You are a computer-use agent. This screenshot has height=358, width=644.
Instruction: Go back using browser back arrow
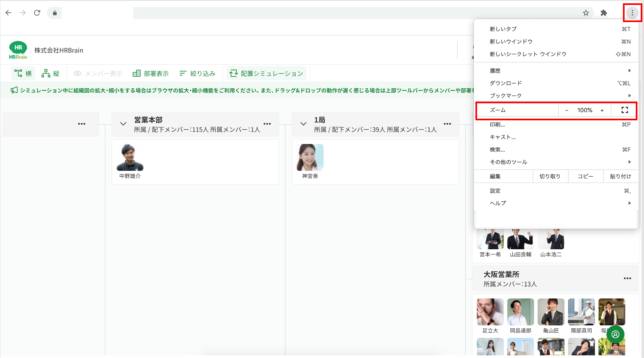9,13
